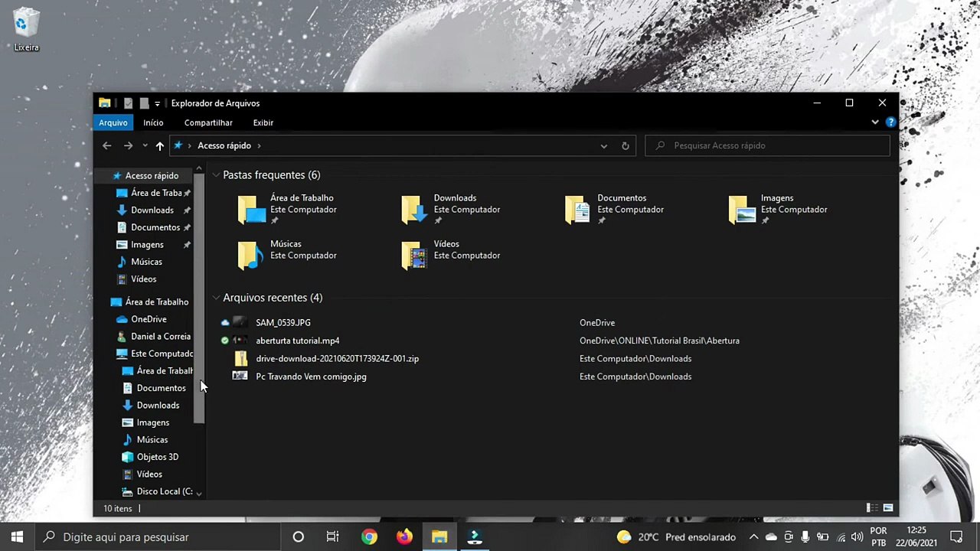
Task: Open drive-download zip recent file
Action: [337, 358]
